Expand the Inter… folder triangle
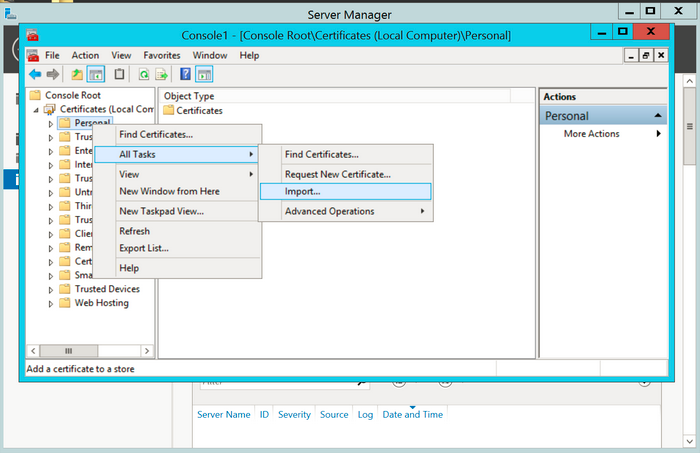The width and height of the screenshot is (700, 453). (x=50, y=165)
